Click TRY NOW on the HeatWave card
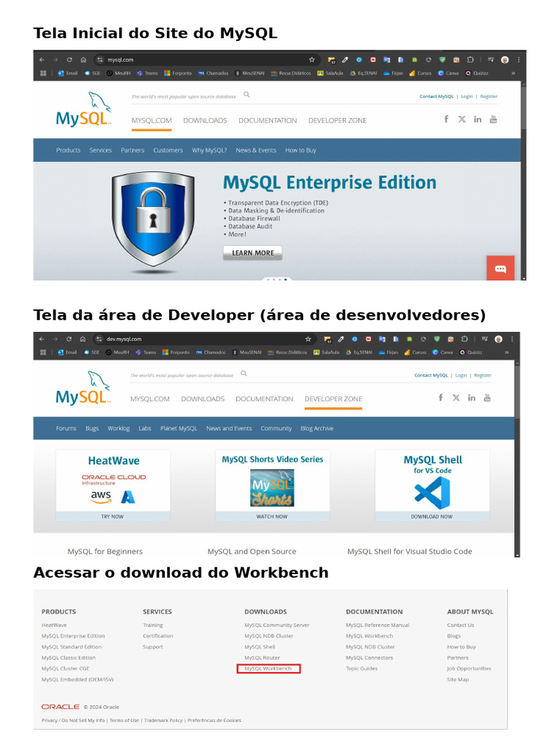The height and width of the screenshot is (747, 560). 113,516
